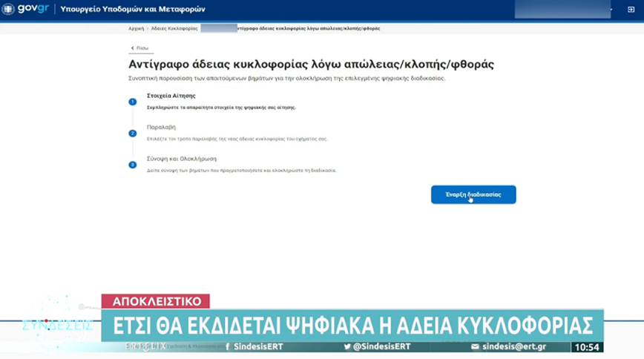The image size is (644, 359).
Task: Select the Σύνοψη και Ολοκλήρωση step title
Action: tap(172, 158)
